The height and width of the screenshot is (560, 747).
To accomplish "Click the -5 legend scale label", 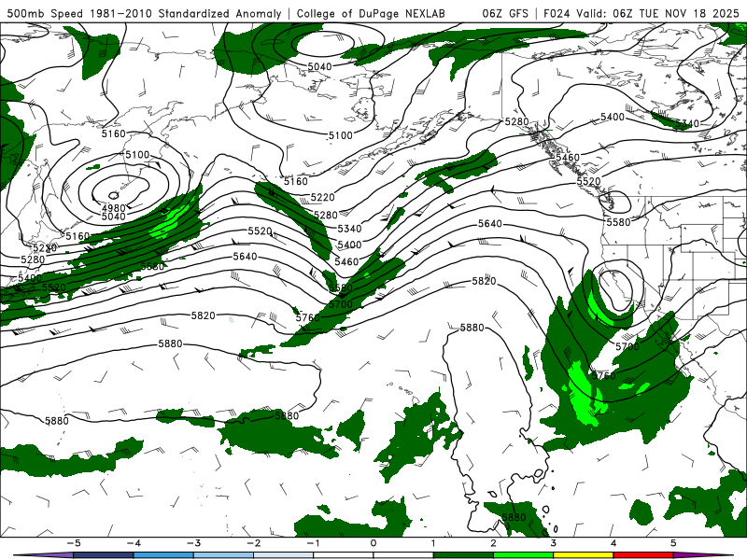I will [x=73, y=543].
